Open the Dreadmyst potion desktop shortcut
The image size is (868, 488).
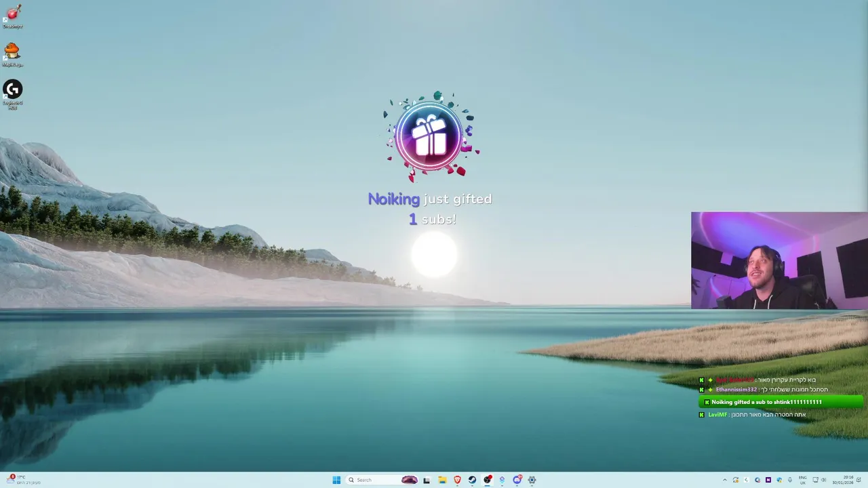tap(13, 16)
